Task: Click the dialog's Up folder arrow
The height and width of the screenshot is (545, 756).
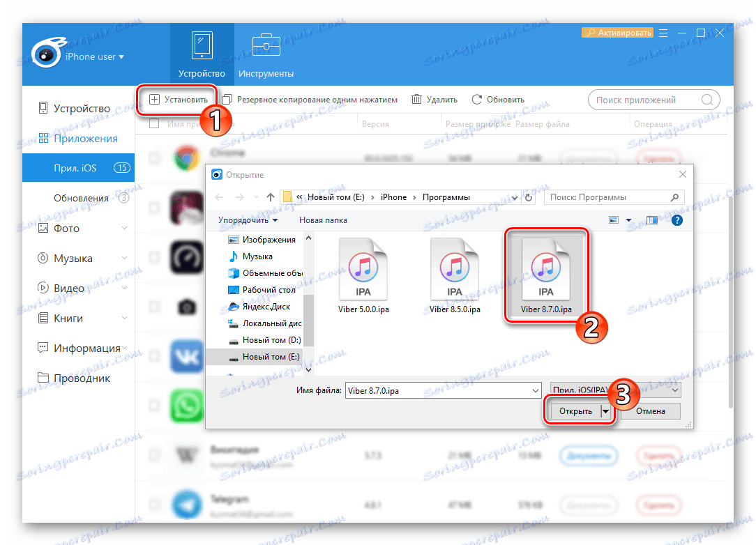Action: (271, 197)
